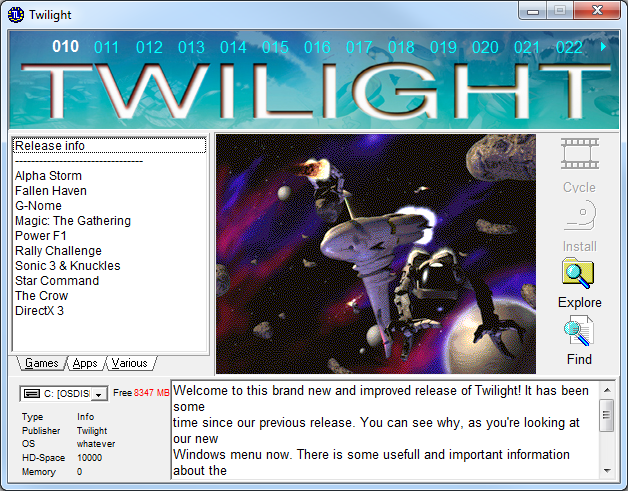Image resolution: width=628 pixels, height=491 pixels.
Task: Click the Install disk icon
Action: click(580, 215)
